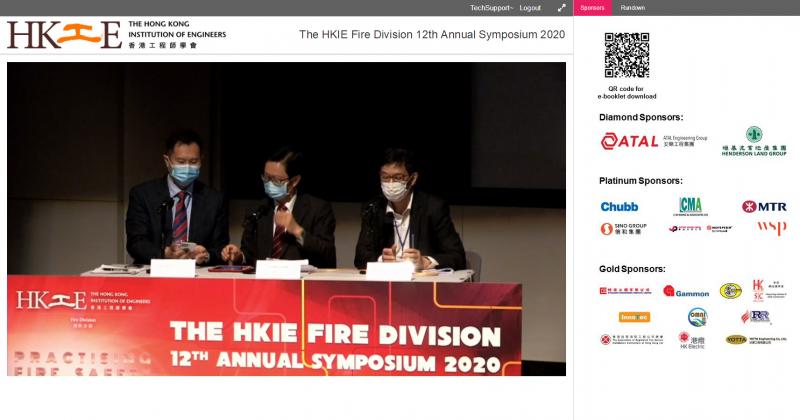
Task: Click the Logout link
Action: pyautogui.click(x=530, y=8)
